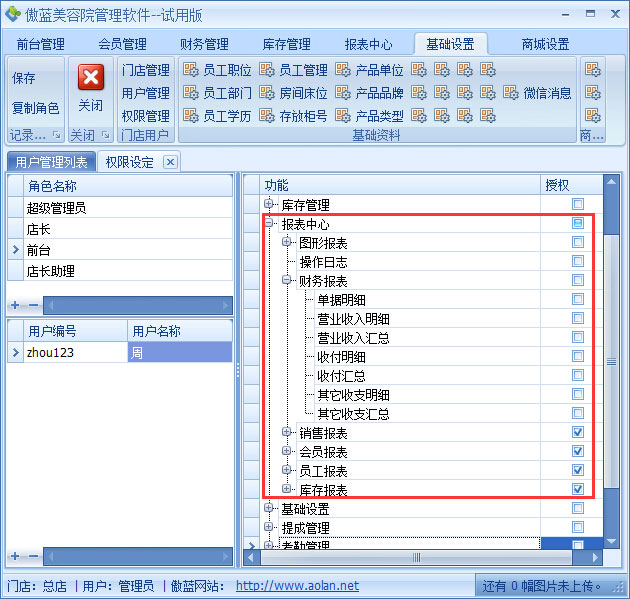Image resolution: width=630 pixels, height=599 pixels.
Task: Expand the 图形报表 tree node
Action: (287, 243)
